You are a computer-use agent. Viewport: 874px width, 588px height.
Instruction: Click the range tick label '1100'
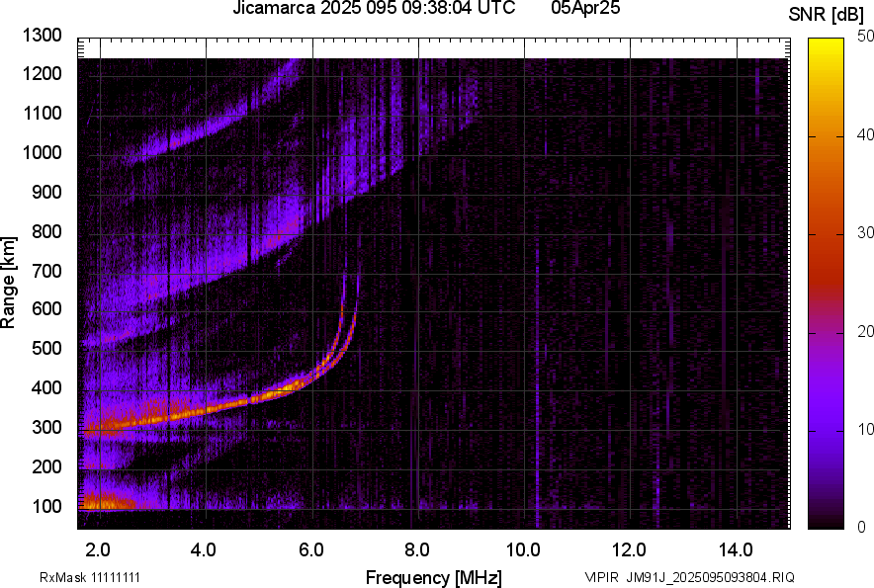(x=42, y=113)
